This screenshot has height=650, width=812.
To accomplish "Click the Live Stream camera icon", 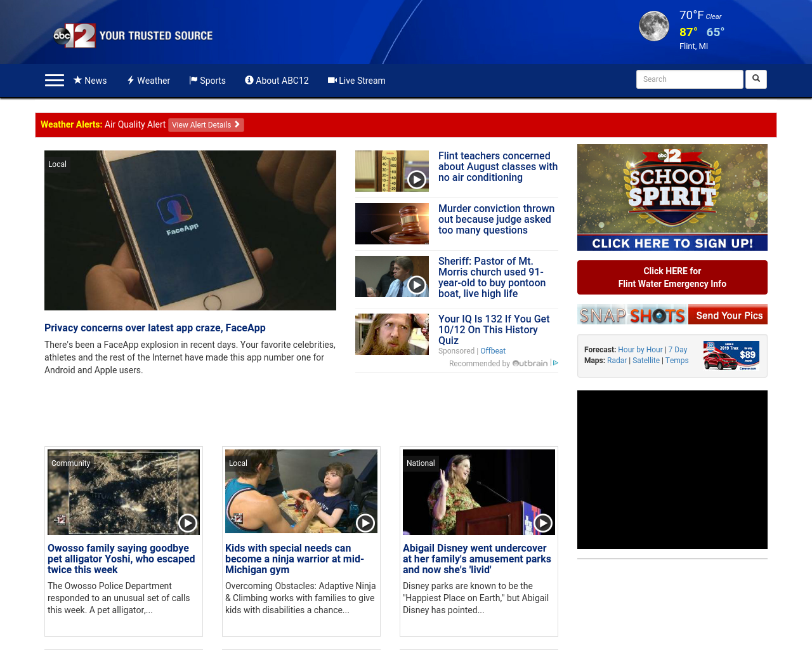I will pyautogui.click(x=332, y=79).
